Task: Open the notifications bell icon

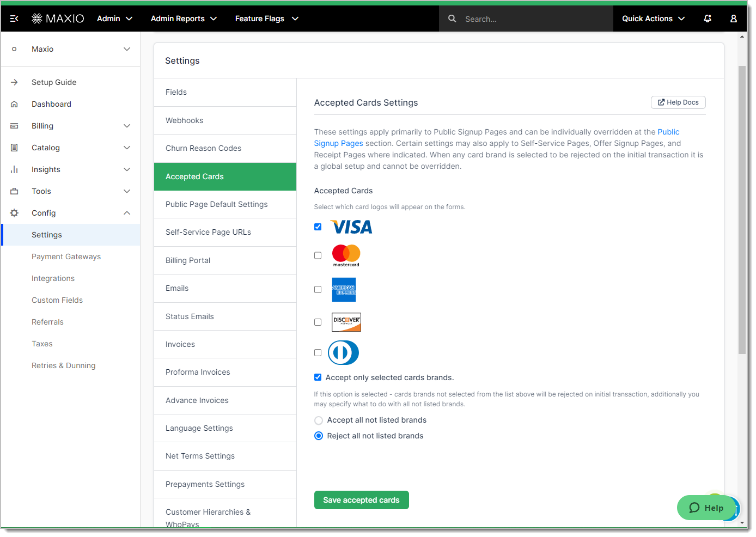Action: tap(708, 19)
